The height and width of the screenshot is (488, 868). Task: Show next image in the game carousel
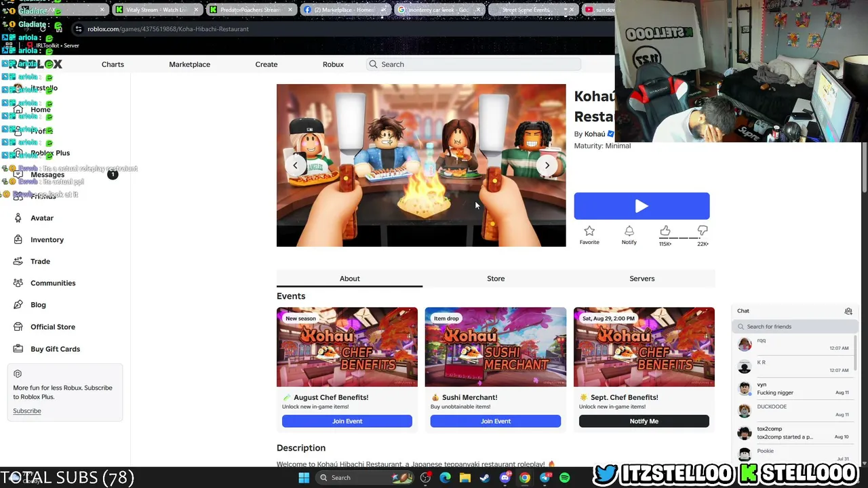[x=547, y=165]
